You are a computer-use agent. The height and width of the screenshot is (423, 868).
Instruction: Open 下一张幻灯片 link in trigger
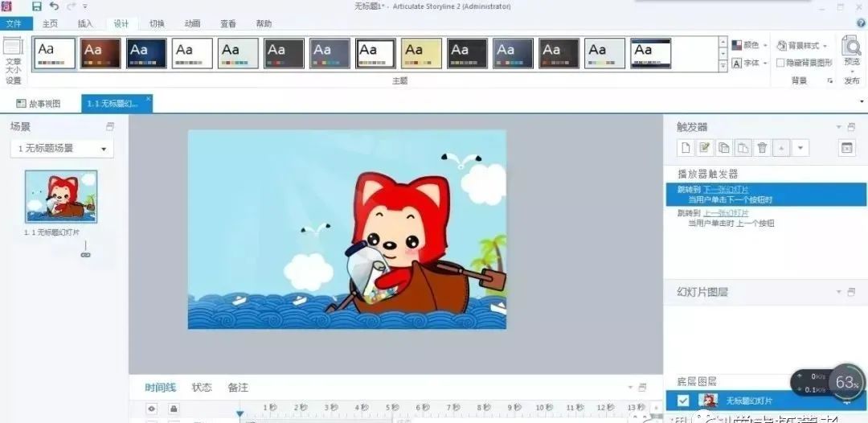coord(725,189)
